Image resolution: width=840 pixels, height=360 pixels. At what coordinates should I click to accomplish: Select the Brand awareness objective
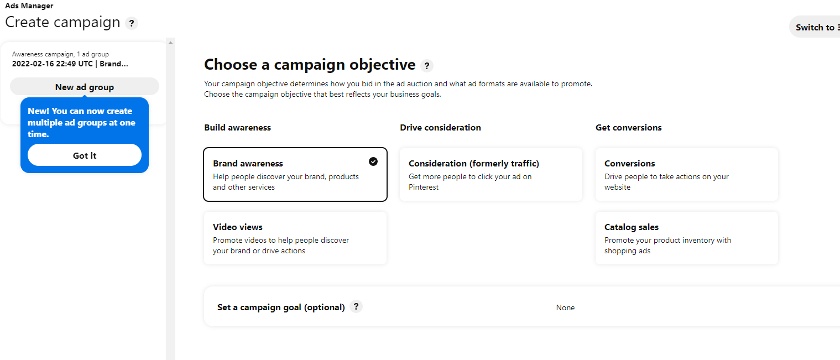(x=295, y=175)
